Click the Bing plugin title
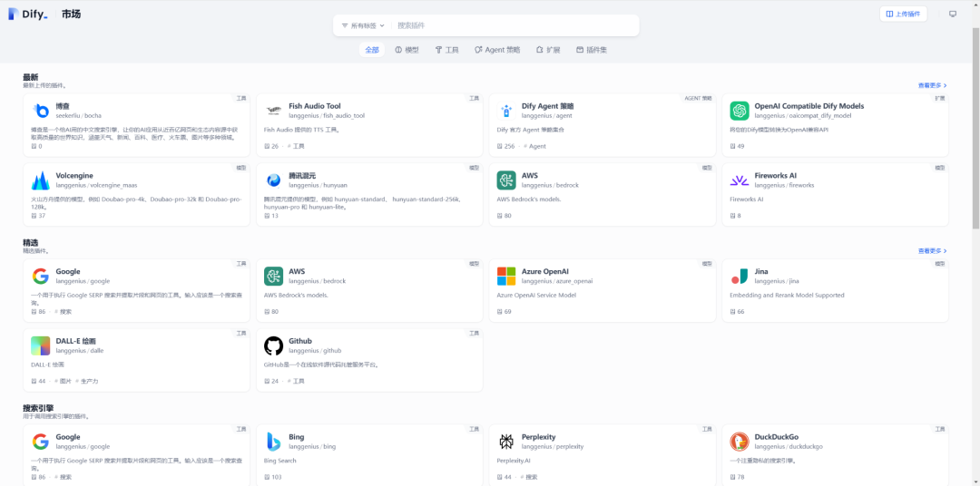 [x=296, y=437]
